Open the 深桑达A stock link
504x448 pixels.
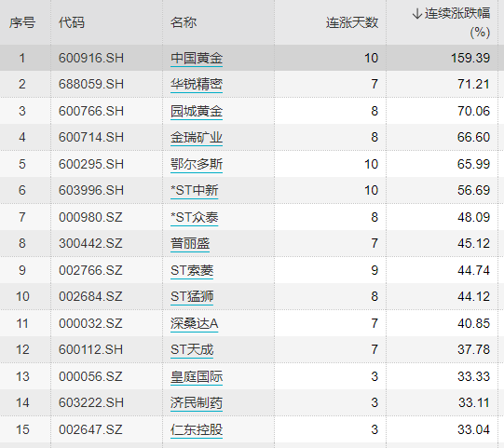click(194, 323)
